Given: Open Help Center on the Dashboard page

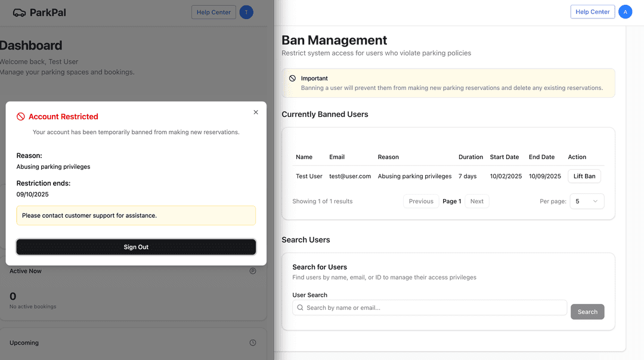Looking at the screenshot, I should [213, 11].
